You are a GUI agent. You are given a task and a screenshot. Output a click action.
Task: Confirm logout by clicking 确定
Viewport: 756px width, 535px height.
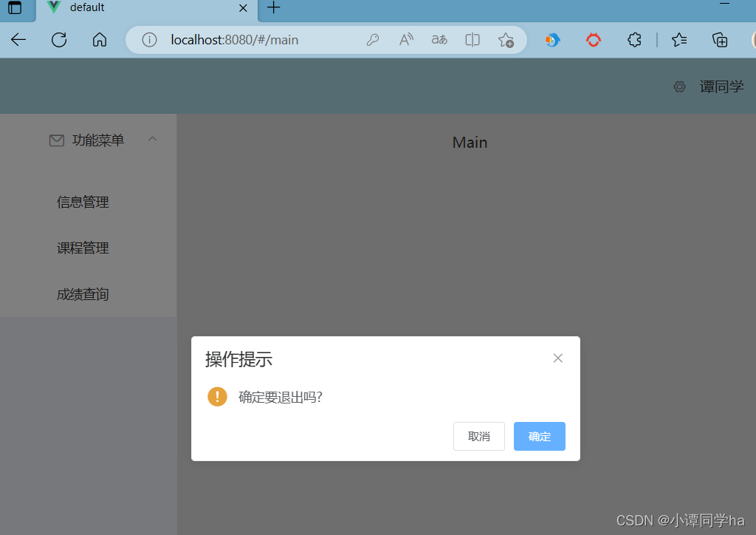(539, 436)
